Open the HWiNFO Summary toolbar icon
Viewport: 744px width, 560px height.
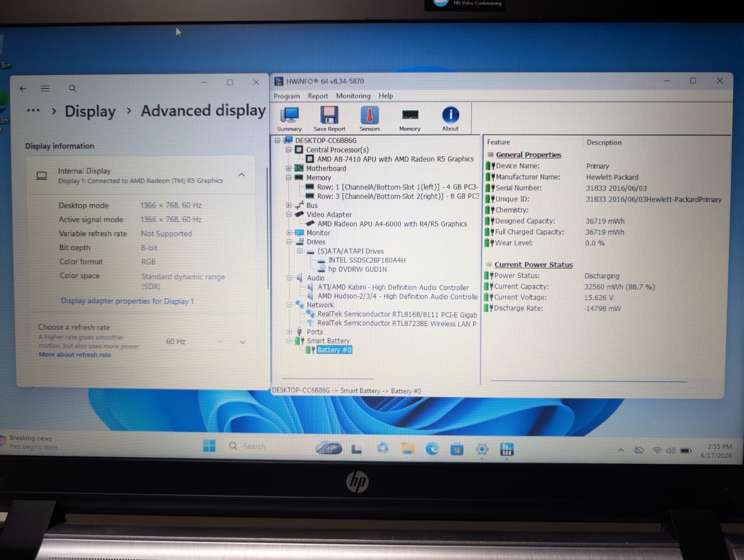tap(289, 119)
